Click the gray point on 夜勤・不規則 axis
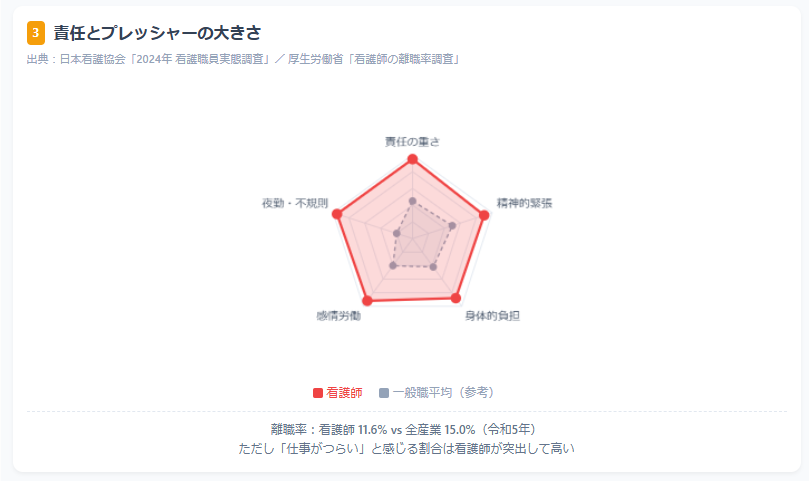Image resolution: width=809 pixels, height=481 pixels. [x=397, y=234]
